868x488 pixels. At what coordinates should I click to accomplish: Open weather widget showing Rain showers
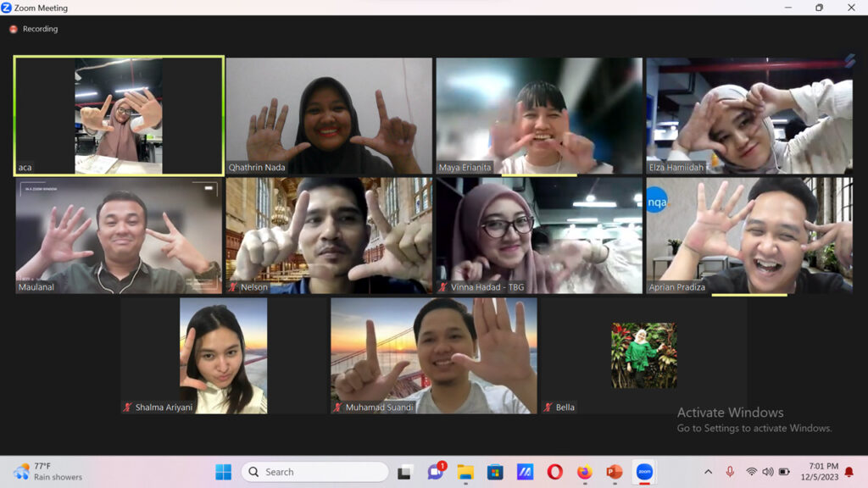(47, 471)
